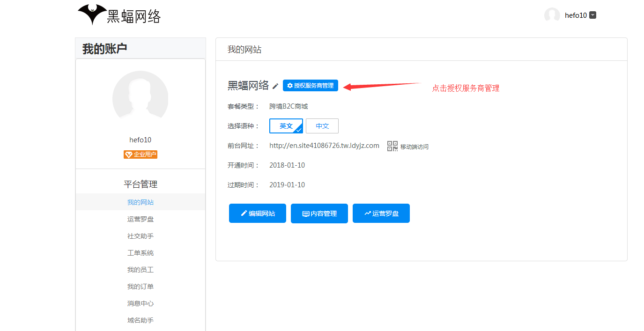Click the 企业用户 orange badge

[141, 154]
